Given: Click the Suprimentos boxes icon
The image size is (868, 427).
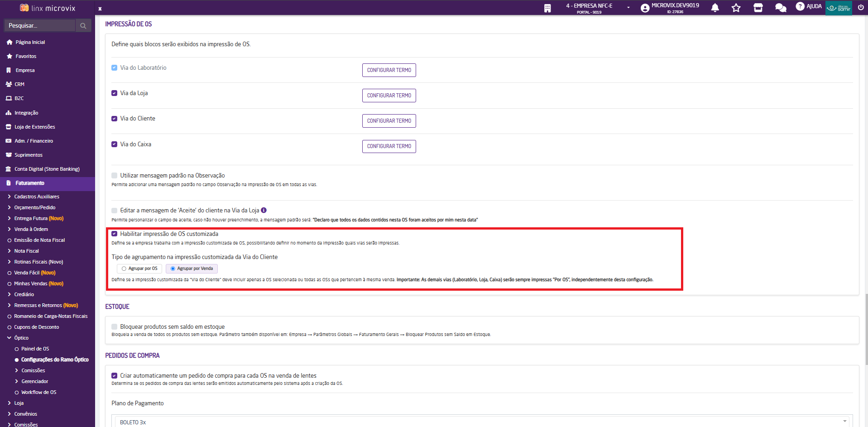Looking at the screenshot, I should tap(9, 155).
